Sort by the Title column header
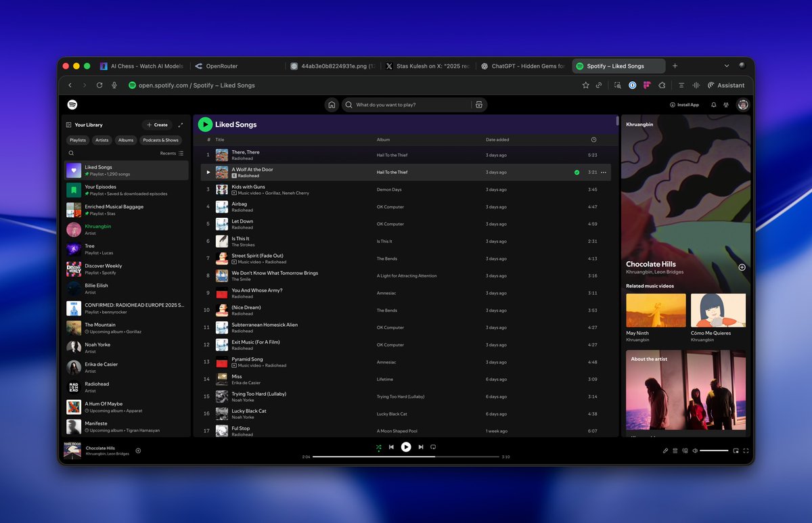Screen dimensions: 812x523 click(220, 140)
